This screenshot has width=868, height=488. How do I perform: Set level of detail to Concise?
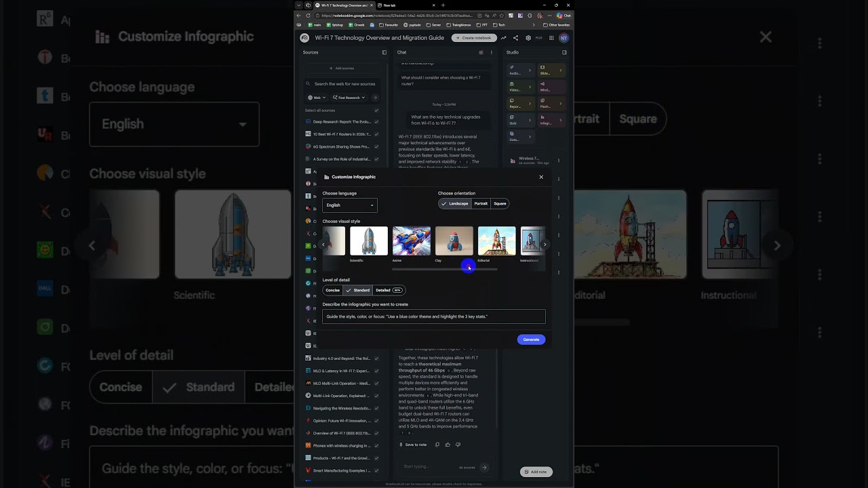332,290
